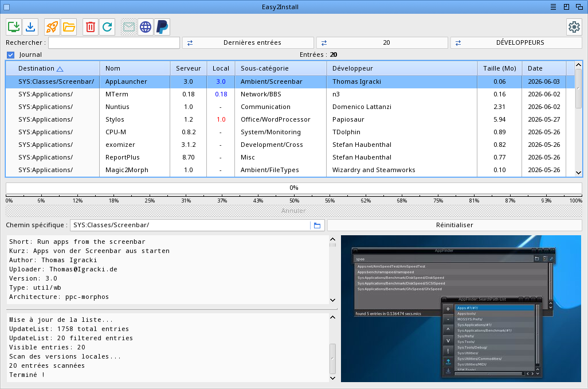The image size is (588, 389).
Task: Click the System/Monitoring sub-category cell
Action: pyautogui.click(x=271, y=132)
